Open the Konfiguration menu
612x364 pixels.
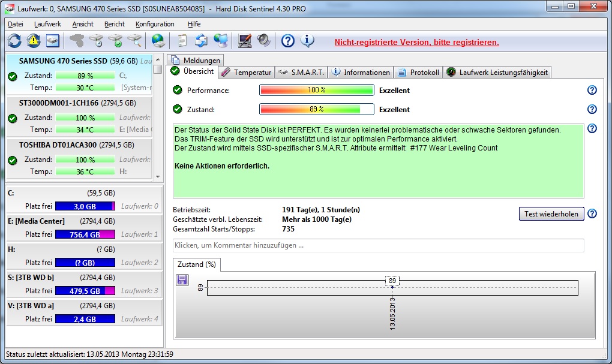tap(155, 24)
